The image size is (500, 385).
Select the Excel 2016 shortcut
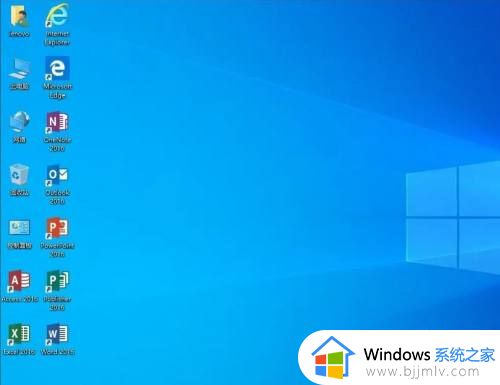[x=19, y=334]
